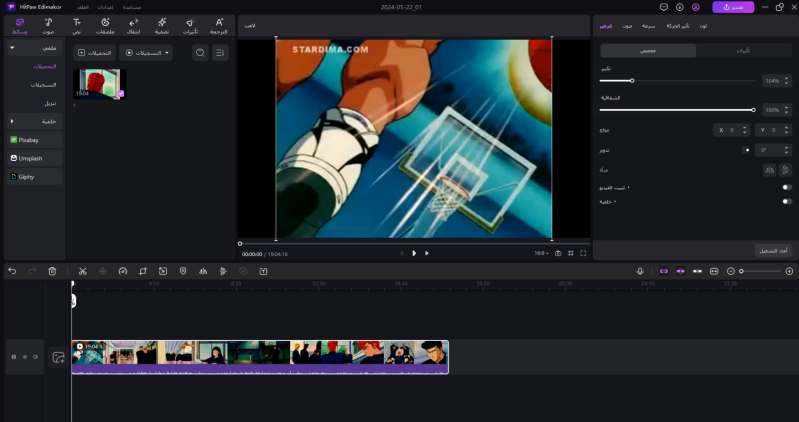Zoom in the timeline with plus icon
This screenshot has width=799, height=422.
point(789,271)
